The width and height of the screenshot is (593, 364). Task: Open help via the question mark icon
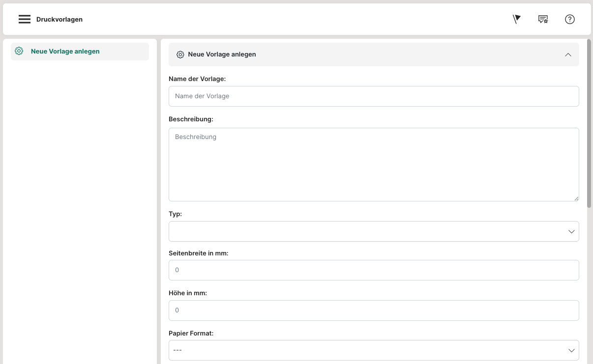[569, 19]
